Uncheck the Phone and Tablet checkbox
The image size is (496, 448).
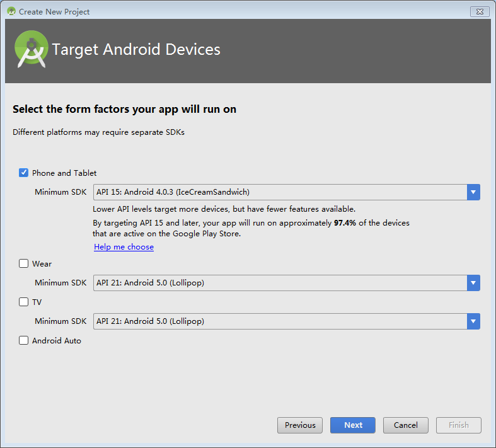tap(23, 173)
